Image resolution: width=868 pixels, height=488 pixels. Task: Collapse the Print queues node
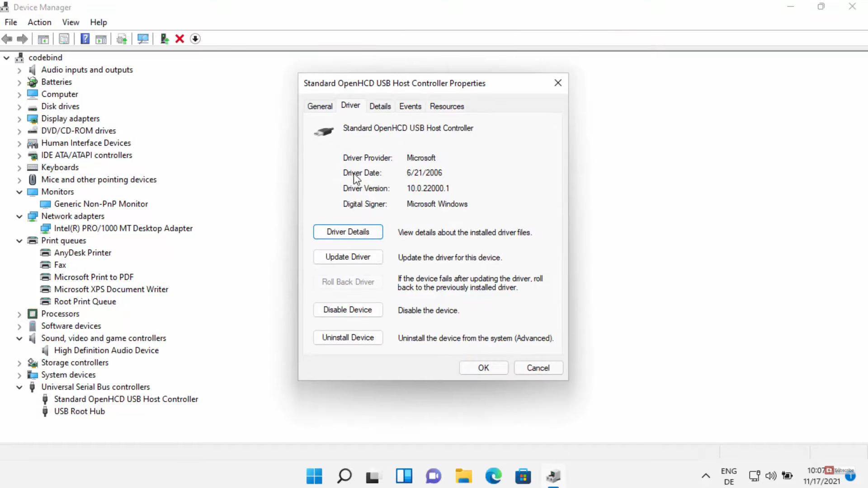[19, 240]
